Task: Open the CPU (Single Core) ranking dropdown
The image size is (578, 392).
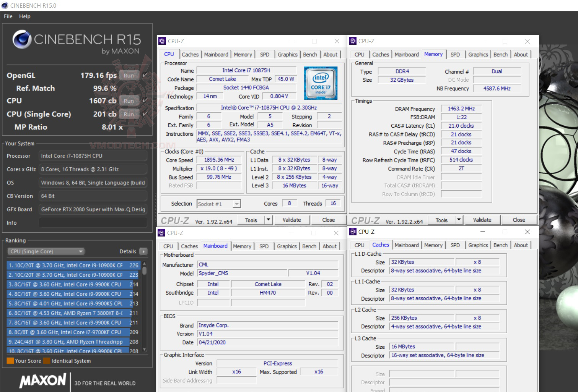Action: (x=46, y=251)
